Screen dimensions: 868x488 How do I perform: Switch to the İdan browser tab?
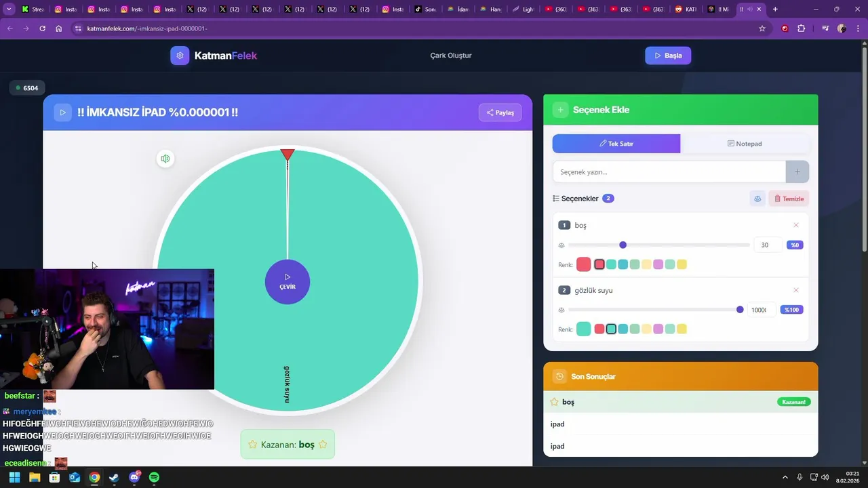tap(458, 9)
